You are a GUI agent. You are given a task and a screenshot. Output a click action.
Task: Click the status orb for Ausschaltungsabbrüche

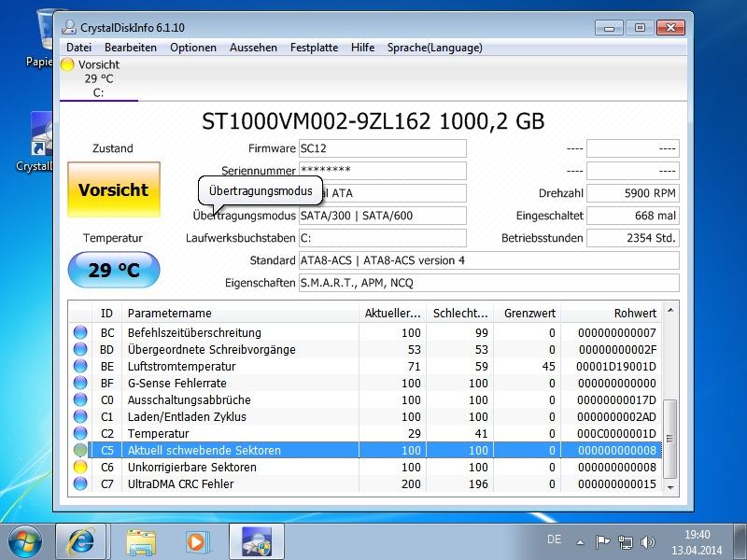[80, 399]
